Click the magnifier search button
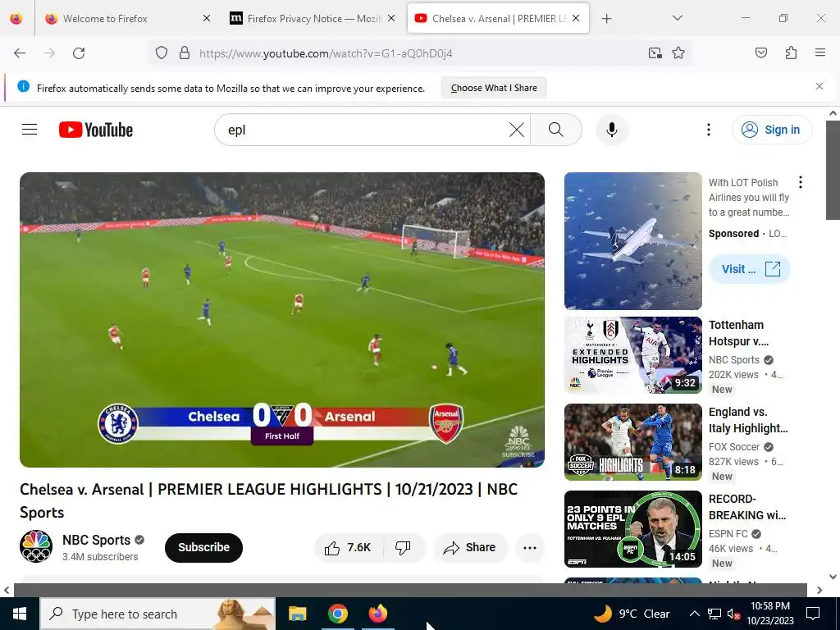840x630 pixels. pos(556,130)
